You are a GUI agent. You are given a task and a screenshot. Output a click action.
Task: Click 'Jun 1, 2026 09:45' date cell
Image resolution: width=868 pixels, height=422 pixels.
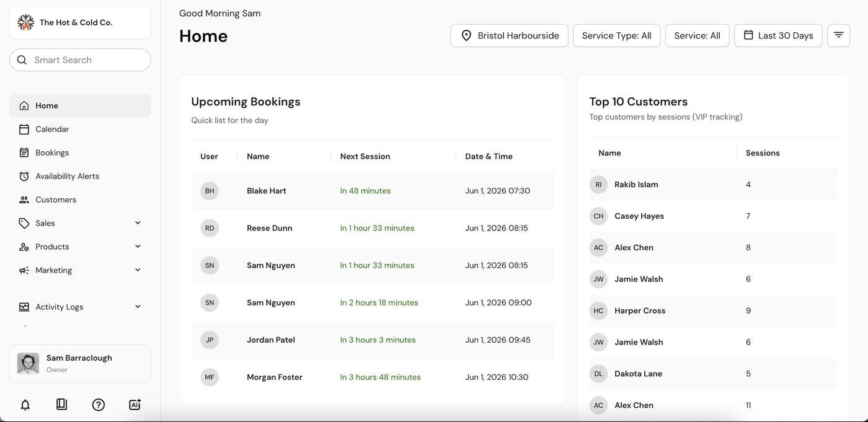tap(498, 340)
